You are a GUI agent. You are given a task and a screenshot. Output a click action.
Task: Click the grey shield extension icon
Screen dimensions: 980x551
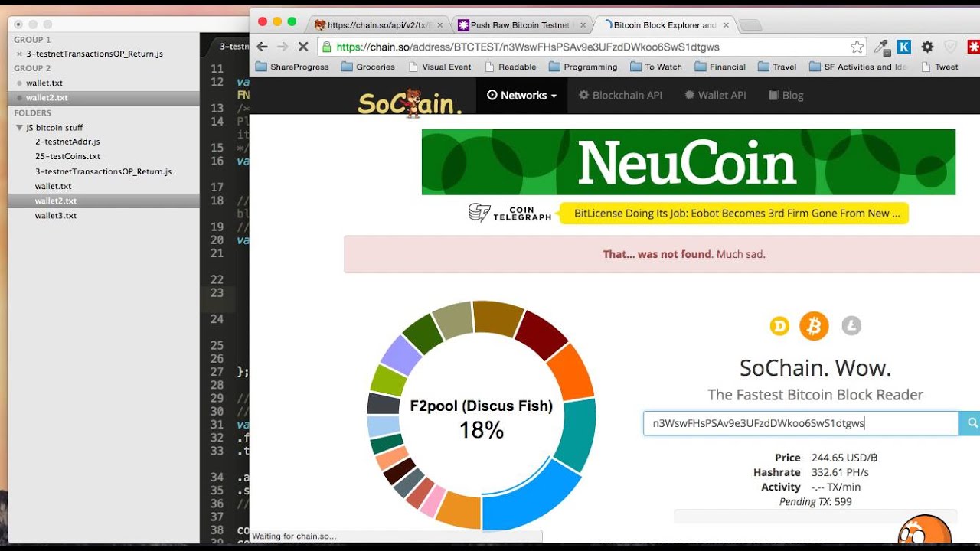tap(950, 47)
